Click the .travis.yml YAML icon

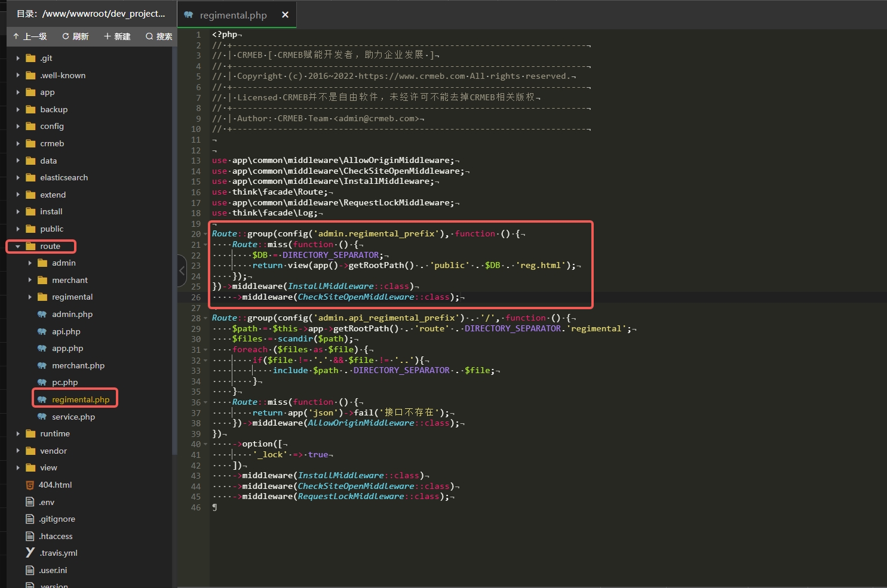click(30, 553)
